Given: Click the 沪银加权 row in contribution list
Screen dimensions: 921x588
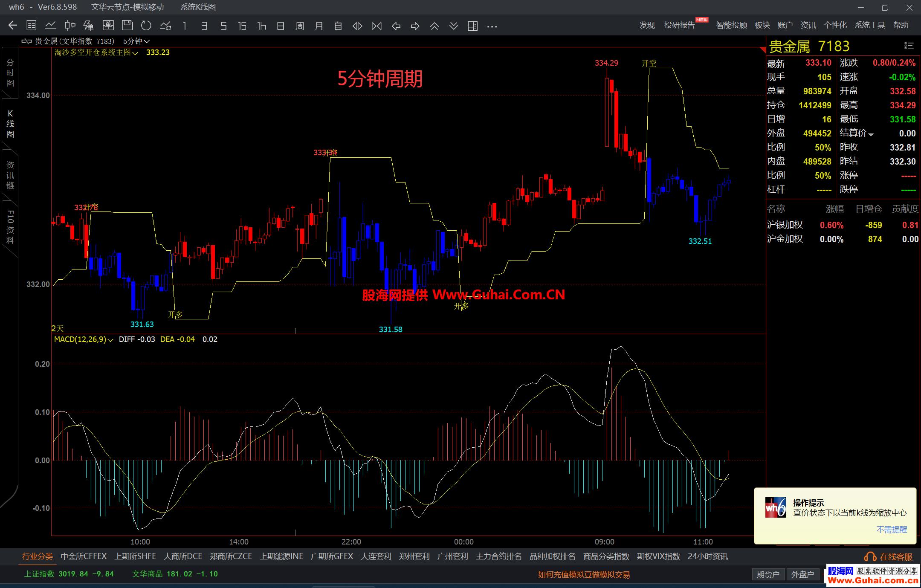Looking at the screenshot, I should pos(785,225).
